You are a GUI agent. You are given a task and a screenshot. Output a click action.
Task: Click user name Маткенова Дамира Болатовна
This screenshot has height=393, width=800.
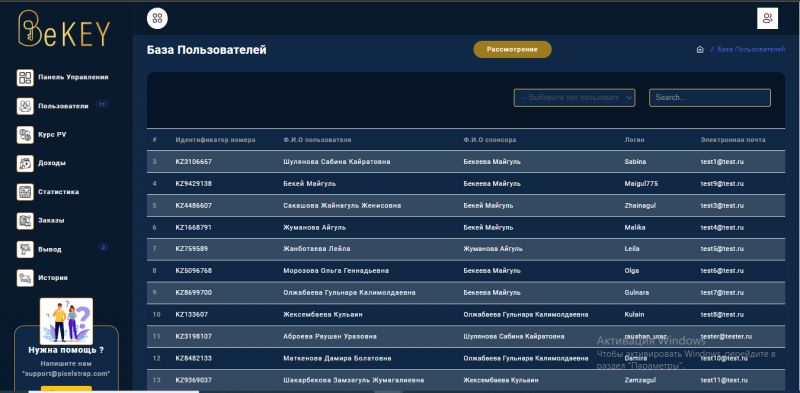337,359
